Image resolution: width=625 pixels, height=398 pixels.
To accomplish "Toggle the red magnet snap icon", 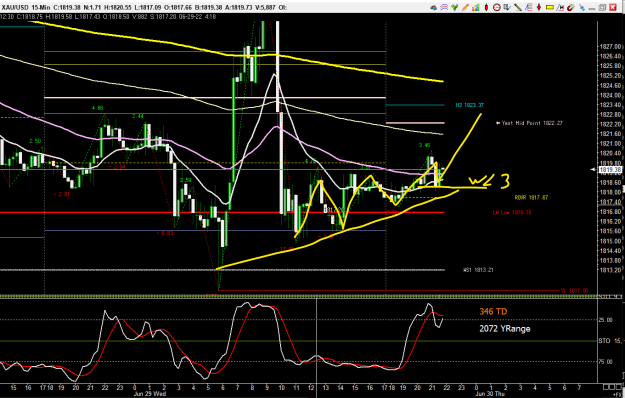I will click(x=571, y=7).
